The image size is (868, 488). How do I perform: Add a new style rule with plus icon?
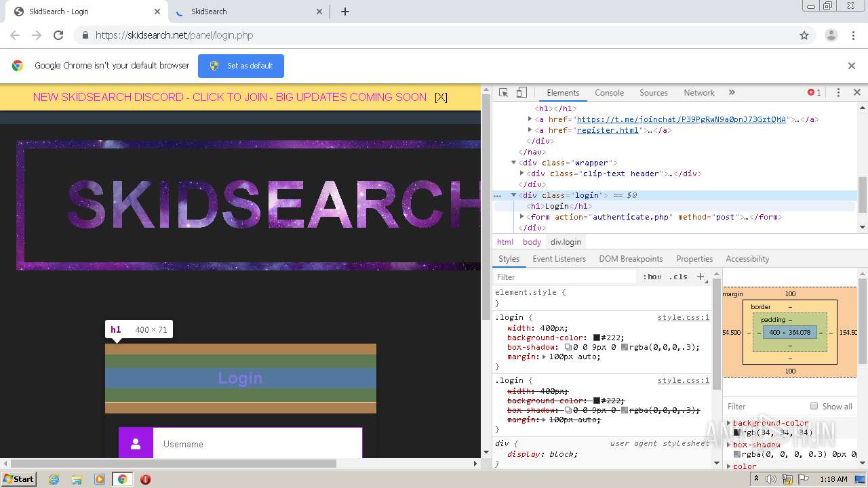(701, 277)
